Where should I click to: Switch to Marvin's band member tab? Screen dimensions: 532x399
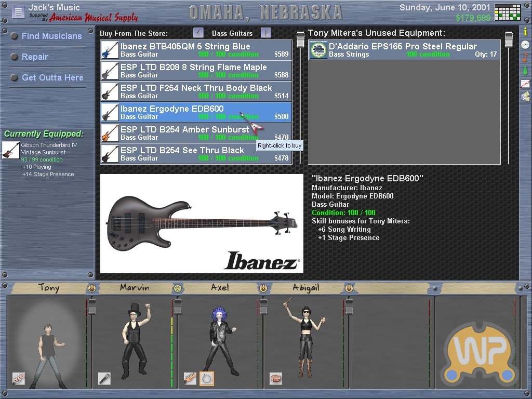tap(135, 287)
